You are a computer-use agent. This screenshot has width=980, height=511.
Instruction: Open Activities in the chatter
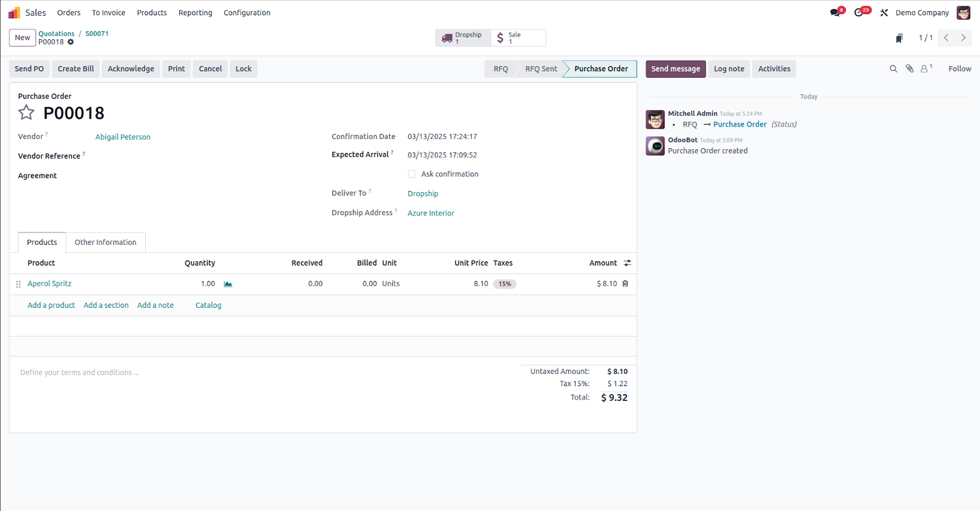click(x=774, y=69)
